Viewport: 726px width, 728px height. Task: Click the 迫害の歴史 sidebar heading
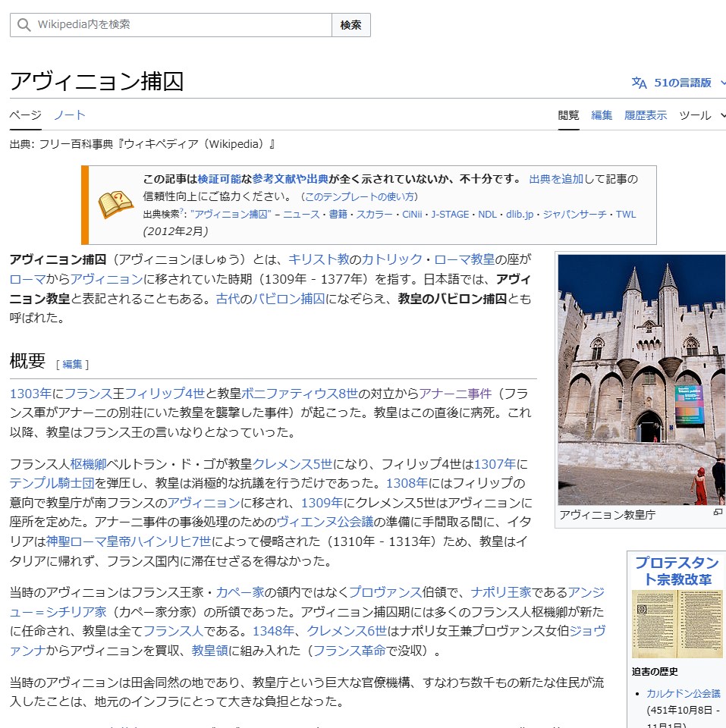tap(655, 671)
